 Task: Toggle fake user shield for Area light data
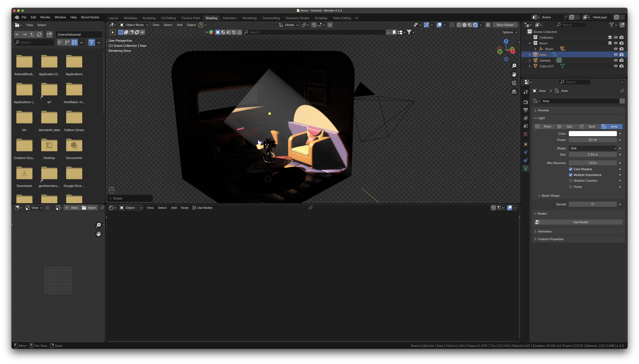click(622, 101)
